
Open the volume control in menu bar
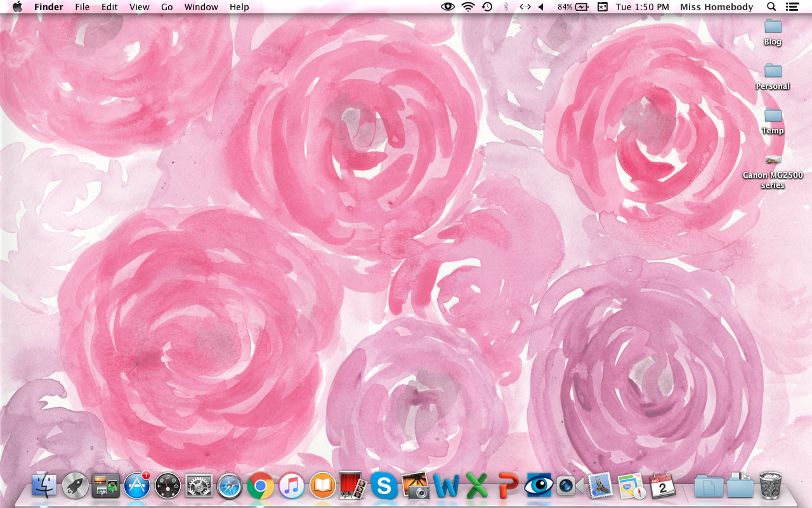(540, 7)
